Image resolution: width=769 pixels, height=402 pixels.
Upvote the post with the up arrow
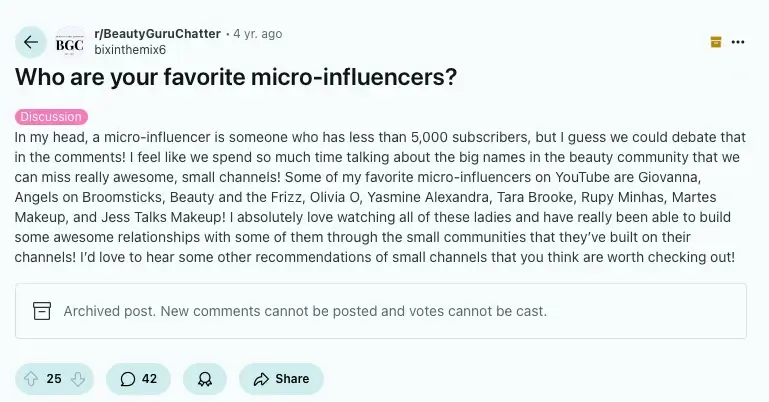pos(31,379)
